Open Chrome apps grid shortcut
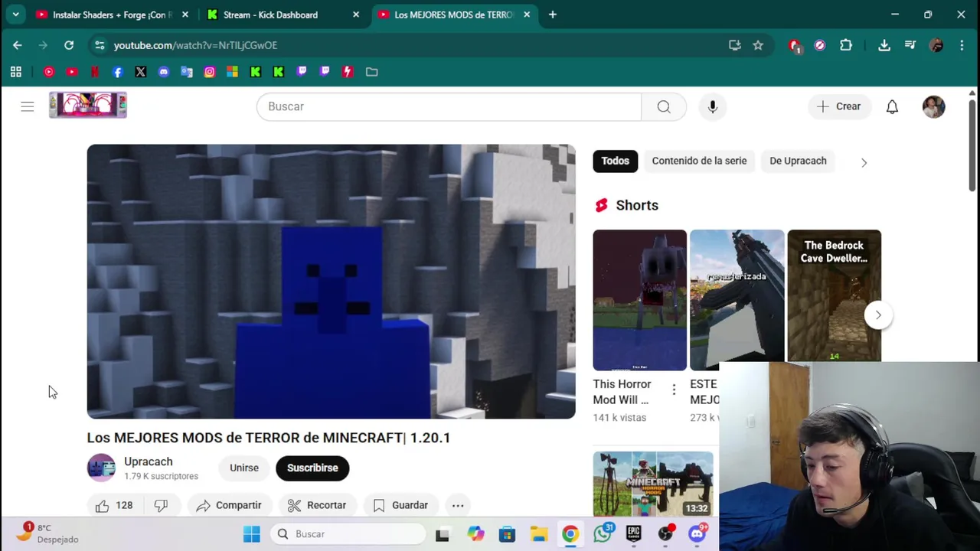Image resolution: width=980 pixels, height=551 pixels. pos(16,72)
